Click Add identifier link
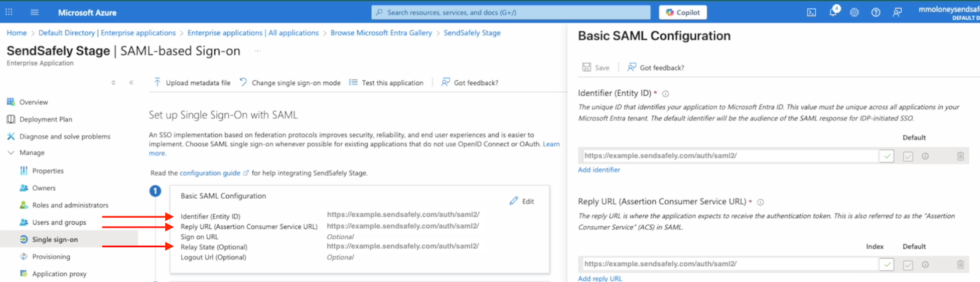980x282 pixels. (599, 170)
